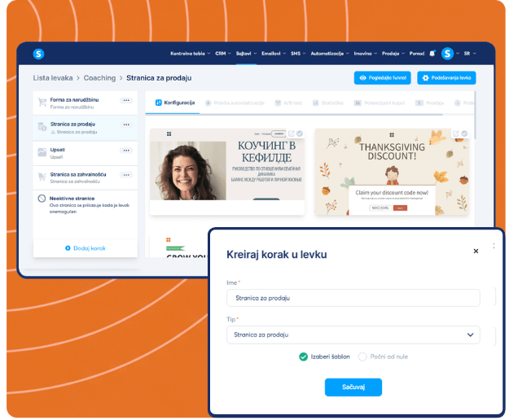Open the Thanksgiving template in a new window
This screenshot has height=420, width=509.
coord(456,133)
